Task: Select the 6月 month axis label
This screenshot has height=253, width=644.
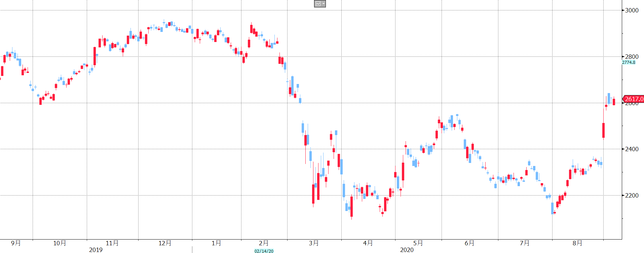Action: tap(469, 243)
